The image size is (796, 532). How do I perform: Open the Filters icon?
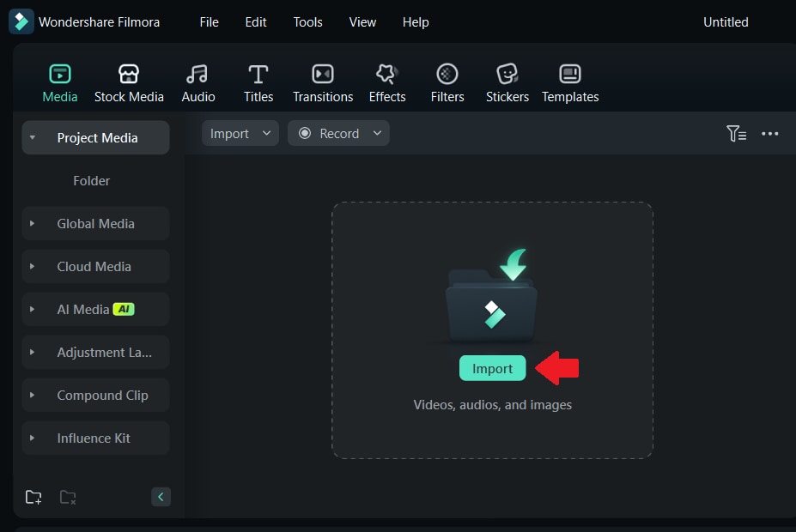[447, 74]
